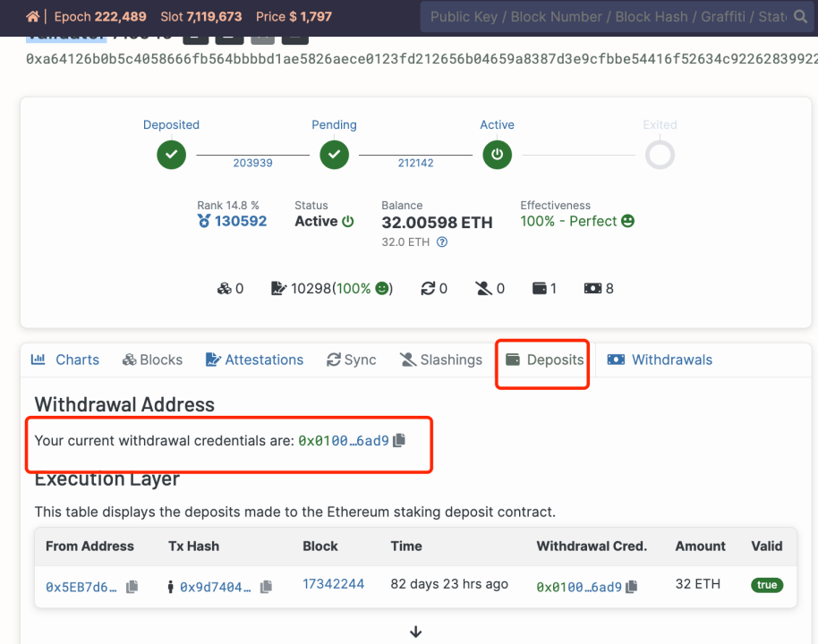This screenshot has height=644, width=818.
Task: Select the Slashings tab
Action: 440,360
